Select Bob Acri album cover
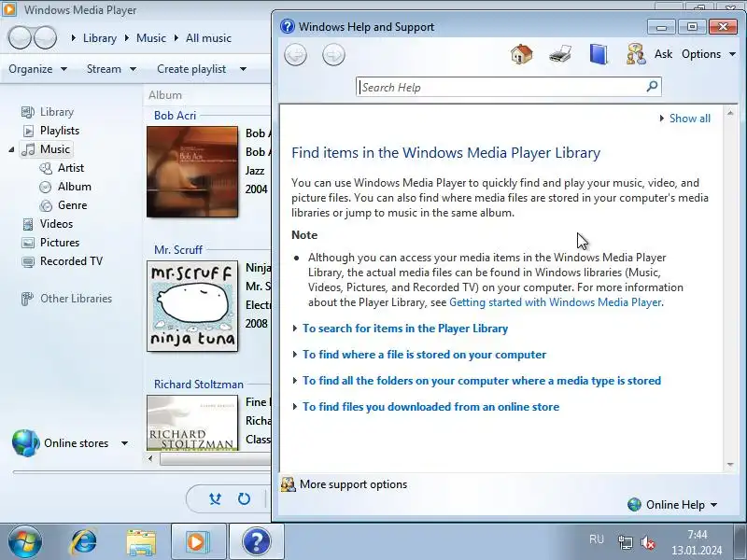 (x=192, y=172)
